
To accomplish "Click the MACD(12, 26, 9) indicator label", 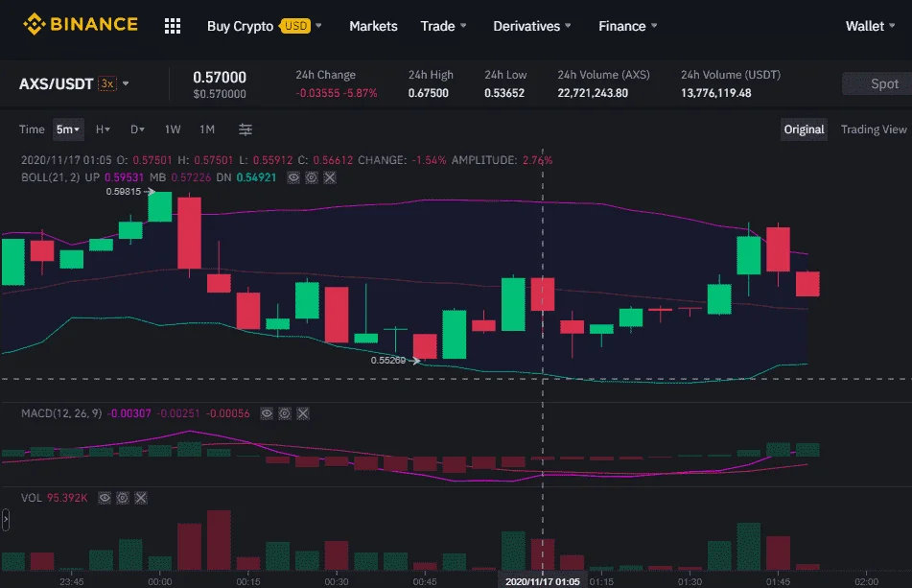I will 61,413.
